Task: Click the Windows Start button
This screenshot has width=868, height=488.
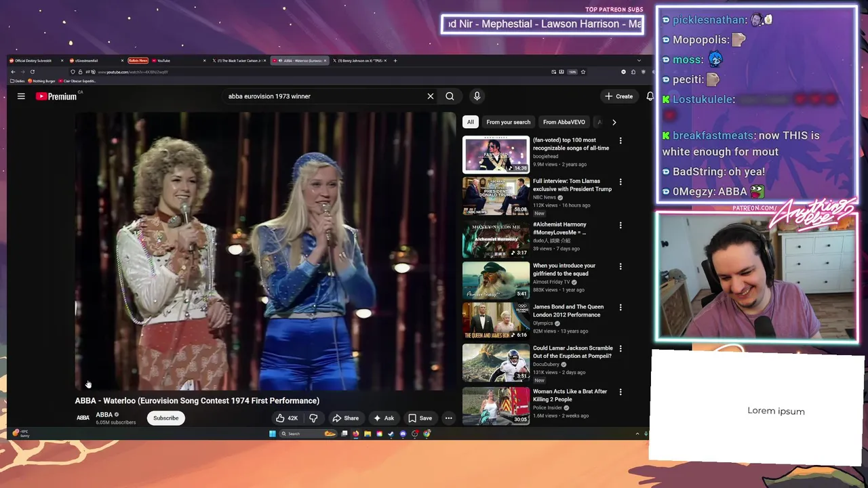Action: [272, 434]
